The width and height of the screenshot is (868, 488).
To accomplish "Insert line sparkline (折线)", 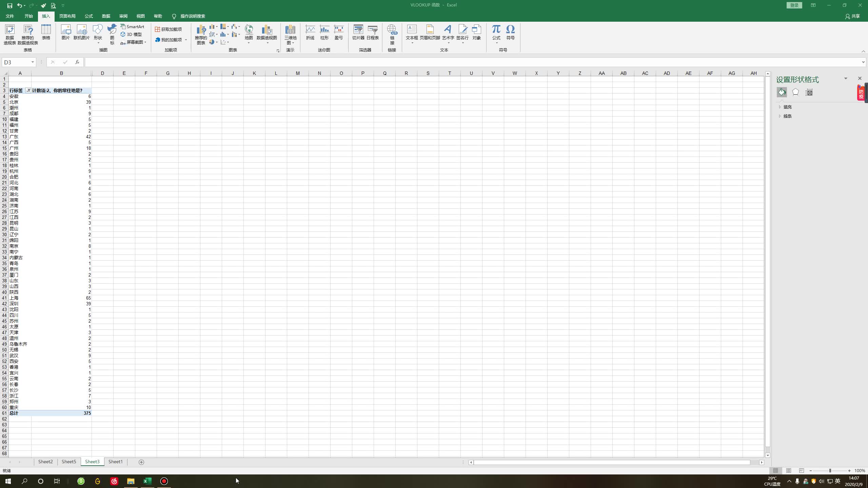I will [x=310, y=32].
